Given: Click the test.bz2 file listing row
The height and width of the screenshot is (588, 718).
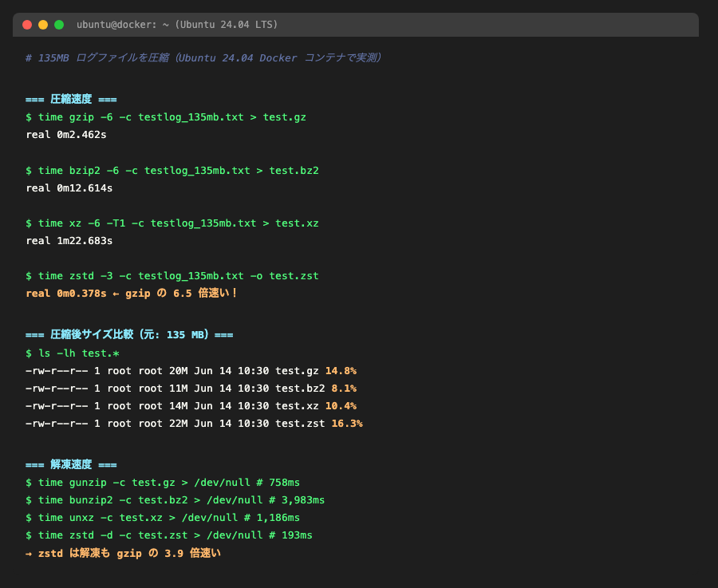Looking at the screenshot, I should click(x=191, y=389).
